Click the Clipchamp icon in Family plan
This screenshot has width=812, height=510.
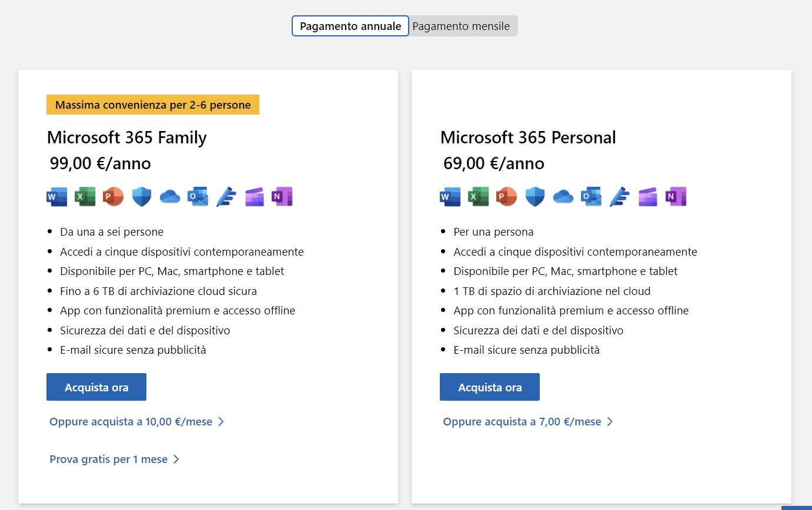point(254,196)
